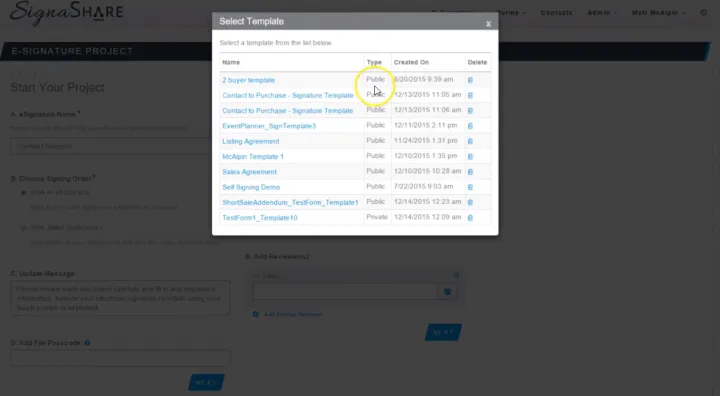Select the TestForm1_Template10 template
The width and height of the screenshot is (720, 396).
point(260,218)
